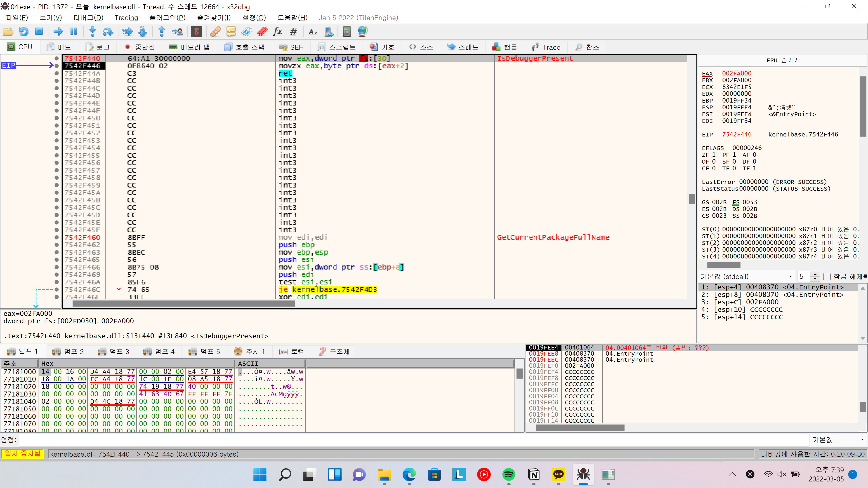This screenshot has height=488, width=868.
Task: Click the CF flag value
Action: coord(713,168)
